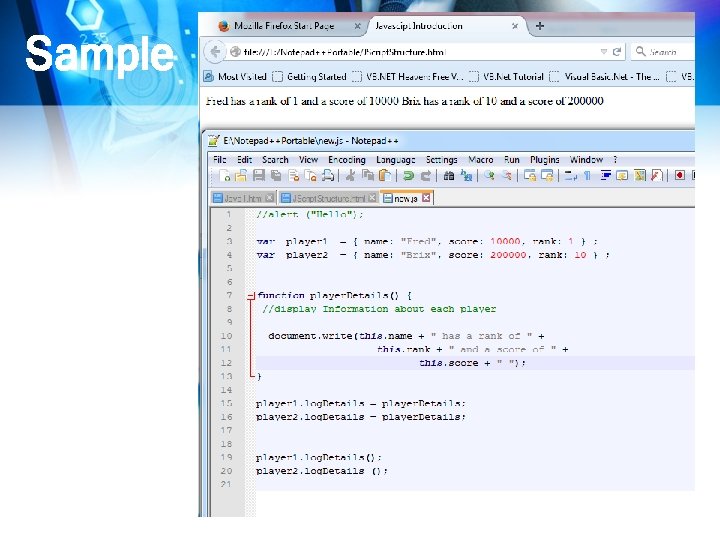Click the Save file floppy icon
The width and height of the screenshot is (720, 540).
pyautogui.click(x=259, y=175)
